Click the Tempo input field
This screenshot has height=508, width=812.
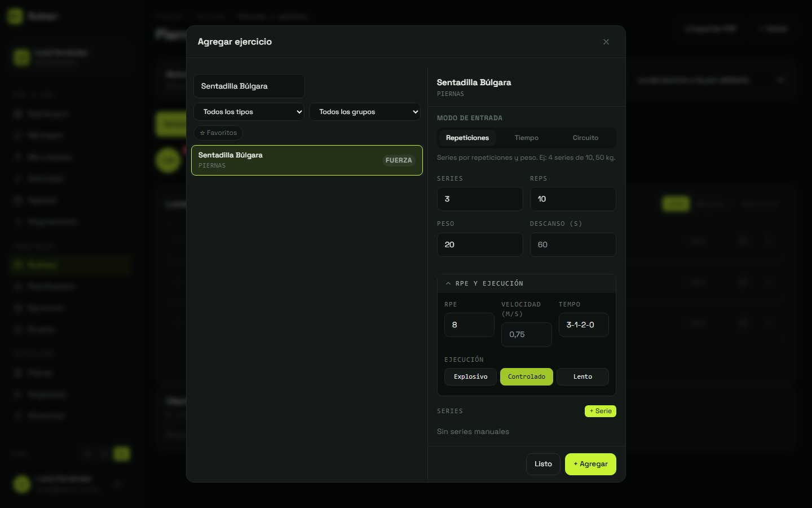584,325
